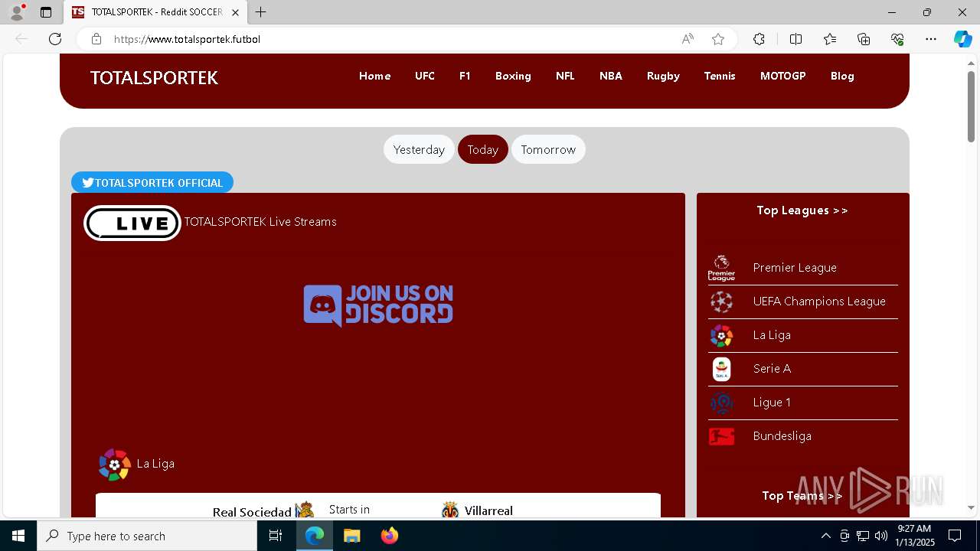
Task: Select the Yesterday schedule tab
Action: click(x=419, y=149)
